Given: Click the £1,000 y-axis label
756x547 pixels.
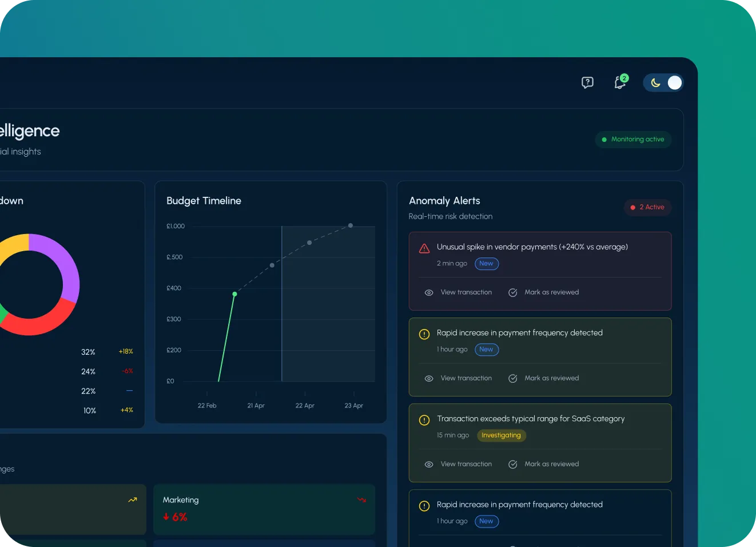Looking at the screenshot, I should click(x=176, y=226).
